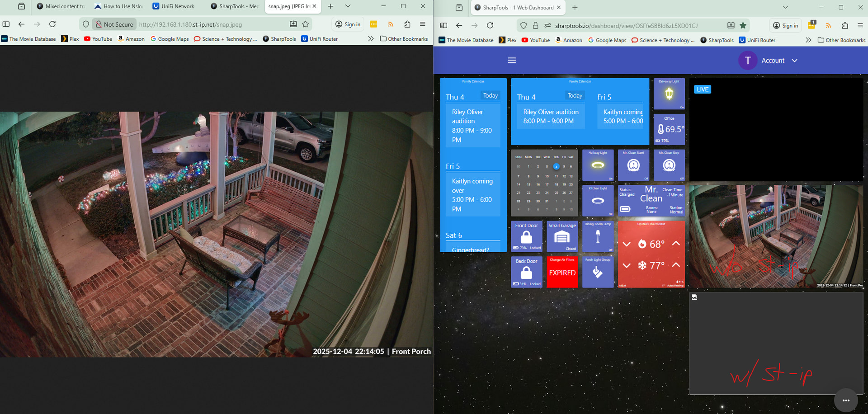This screenshot has height=414, width=868.
Task: Bookmark snap.jpeg with the star icon
Action: [x=306, y=24]
